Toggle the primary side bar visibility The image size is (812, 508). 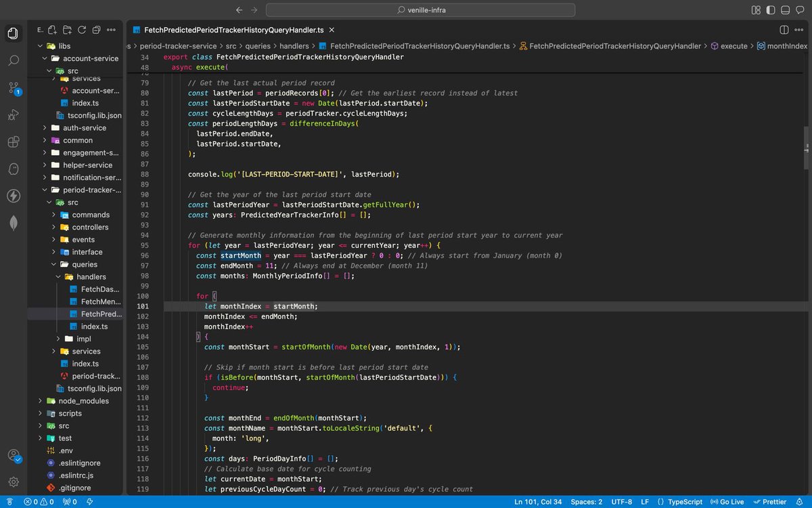point(771,10)
